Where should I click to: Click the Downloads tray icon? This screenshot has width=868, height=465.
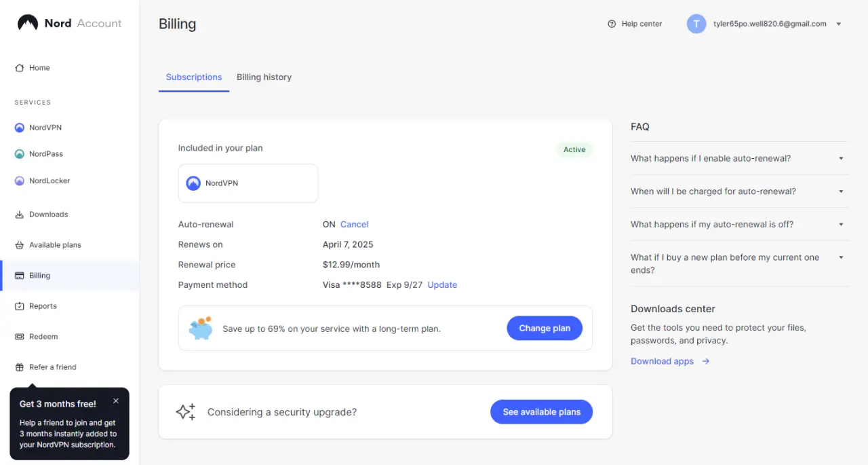(x=19, y=215)
